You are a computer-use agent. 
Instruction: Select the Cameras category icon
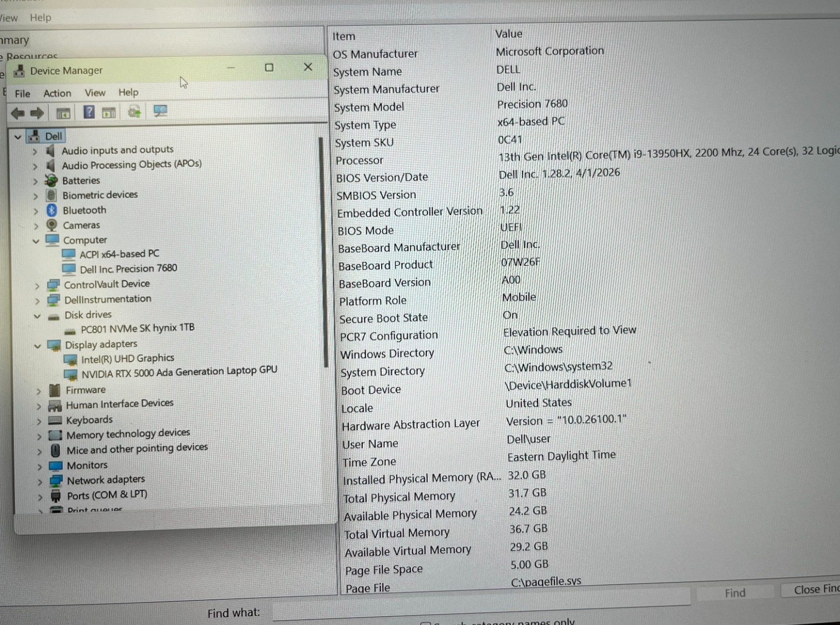coord(51,225)
